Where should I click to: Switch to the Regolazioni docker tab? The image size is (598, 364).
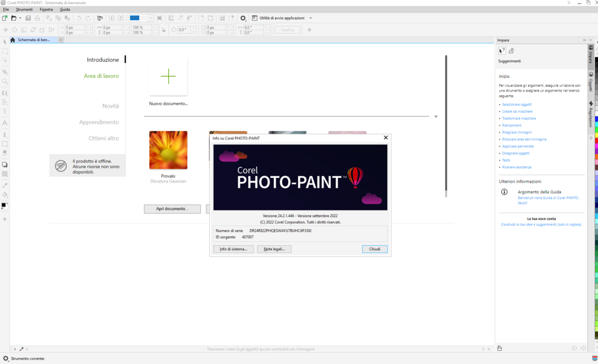click(x=591, y=114)
